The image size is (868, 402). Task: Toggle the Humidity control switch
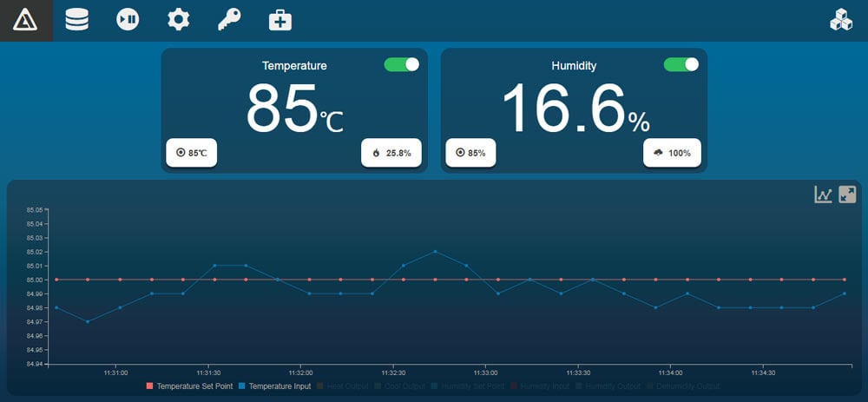coord(681,65)
